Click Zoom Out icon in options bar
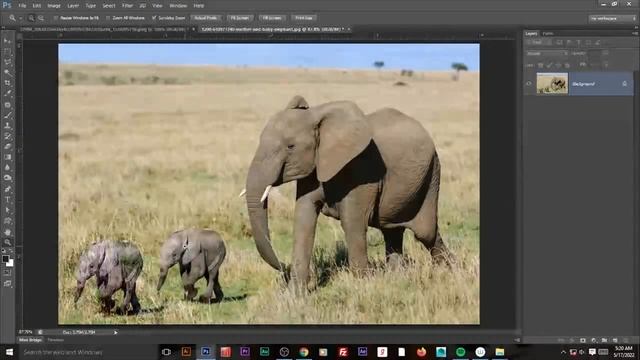 point(41,18)
